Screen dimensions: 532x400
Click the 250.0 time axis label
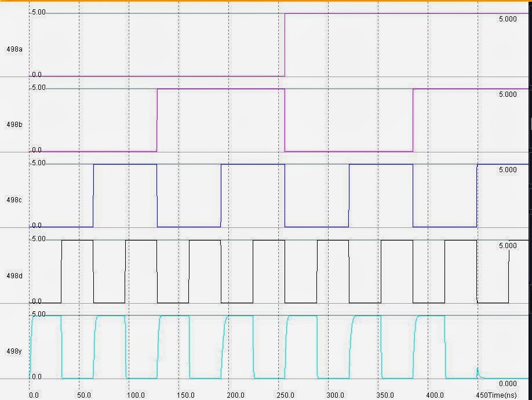285,394
